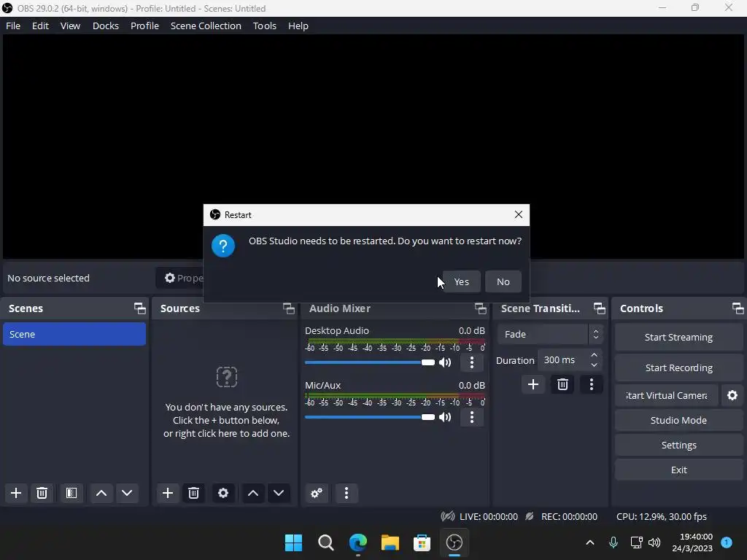Open the View menu

pyautogui.click(x=70, y=26)
